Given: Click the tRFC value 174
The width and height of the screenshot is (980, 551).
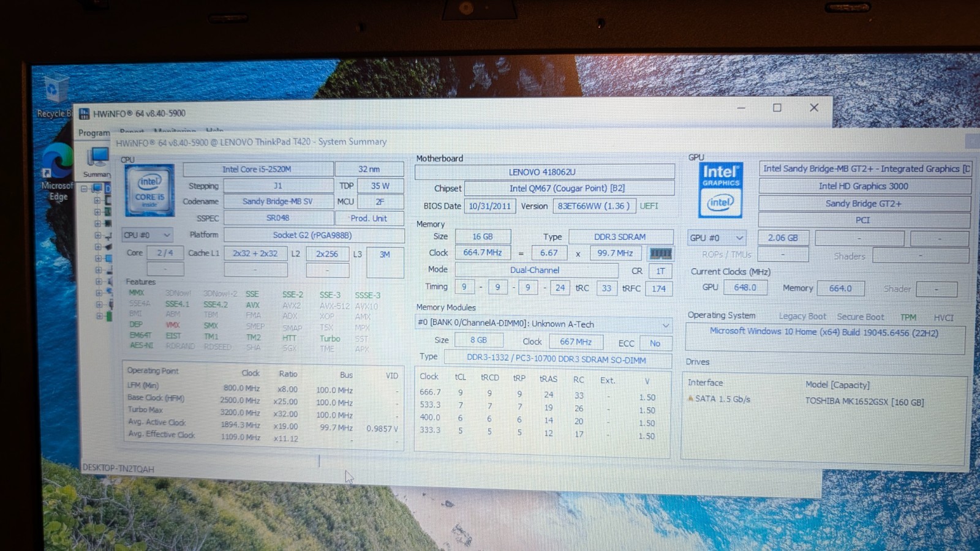Looking at the screenshot, I should [x=659, y=288].
